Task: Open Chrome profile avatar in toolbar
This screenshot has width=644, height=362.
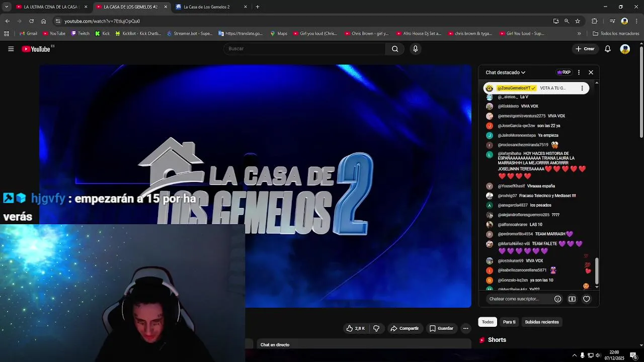Action: (624, 21)
